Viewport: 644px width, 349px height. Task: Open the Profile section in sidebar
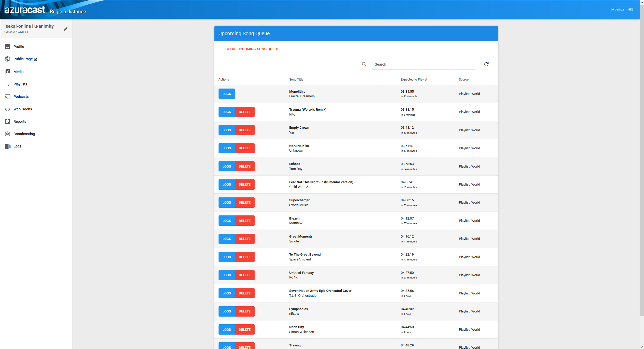tap(19, 47)
